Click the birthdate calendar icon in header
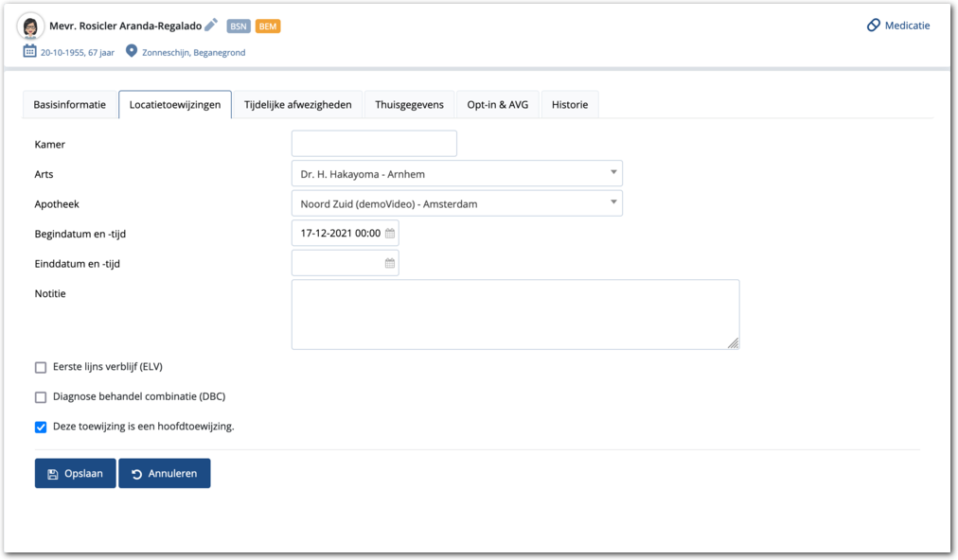 tap(29, 52)
